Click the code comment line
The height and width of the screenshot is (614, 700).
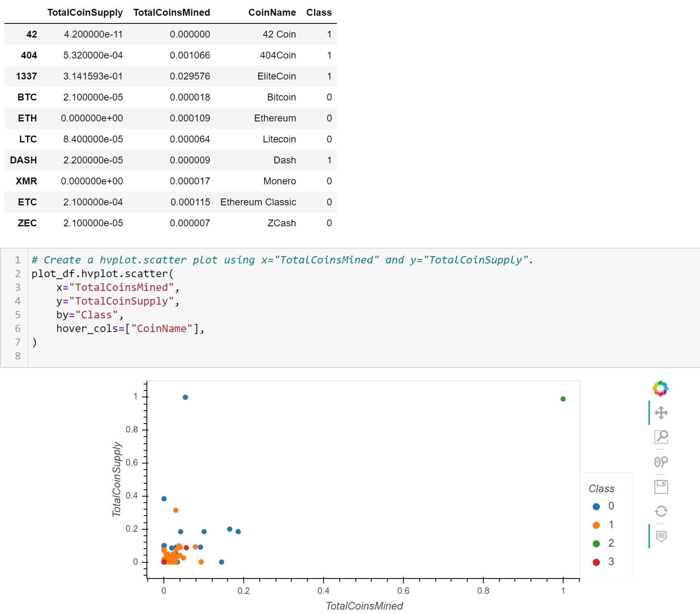click(x=282, y=260)
